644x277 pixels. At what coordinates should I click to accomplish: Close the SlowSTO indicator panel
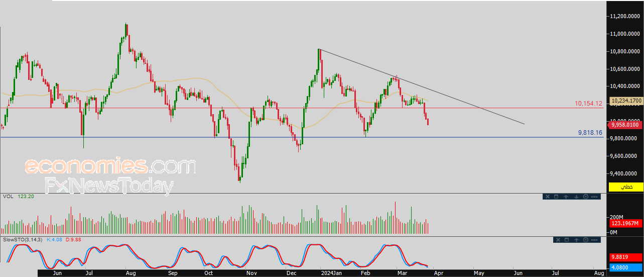(x=558, y=240)
